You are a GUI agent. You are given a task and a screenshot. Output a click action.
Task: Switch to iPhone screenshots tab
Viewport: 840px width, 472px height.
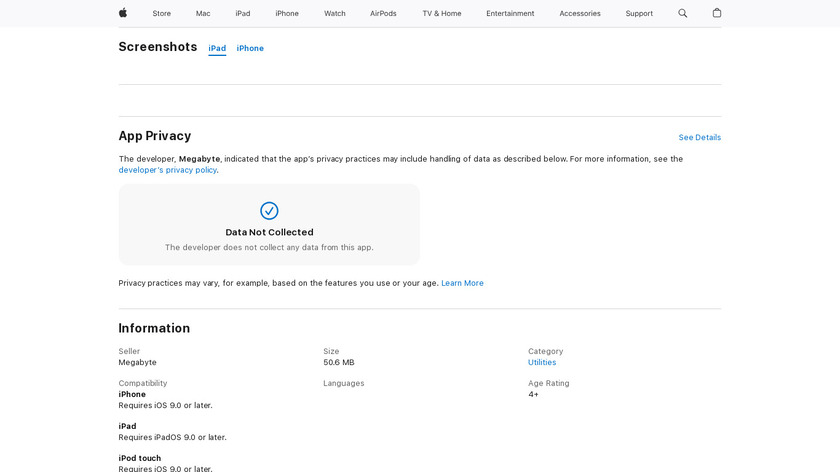pyautogui.click(x=250, y=48)
